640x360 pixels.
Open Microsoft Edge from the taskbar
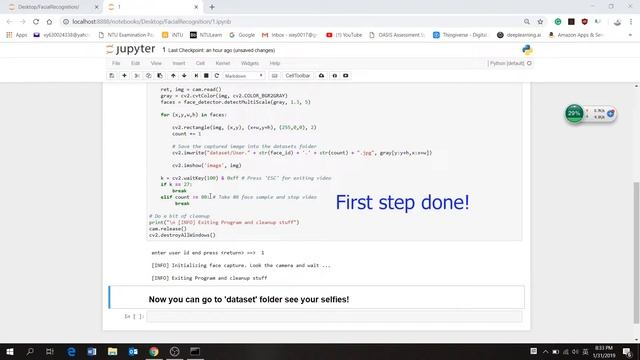71,351
